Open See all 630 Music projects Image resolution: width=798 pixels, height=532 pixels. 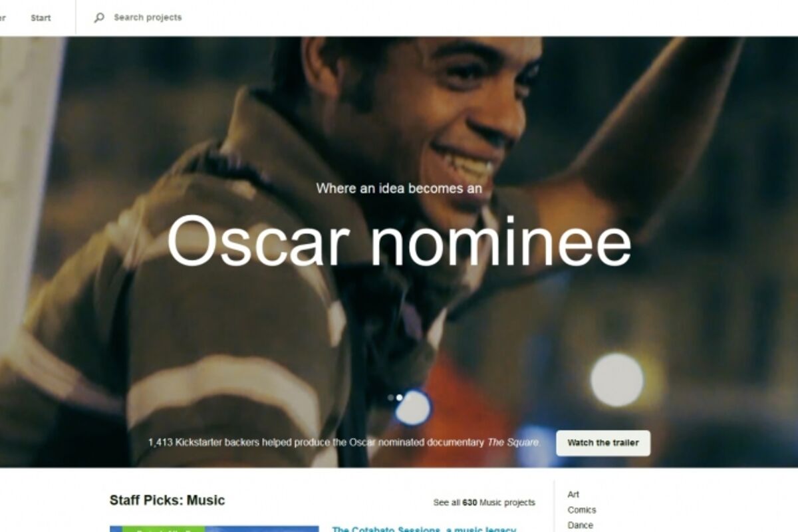pos(484,503)
